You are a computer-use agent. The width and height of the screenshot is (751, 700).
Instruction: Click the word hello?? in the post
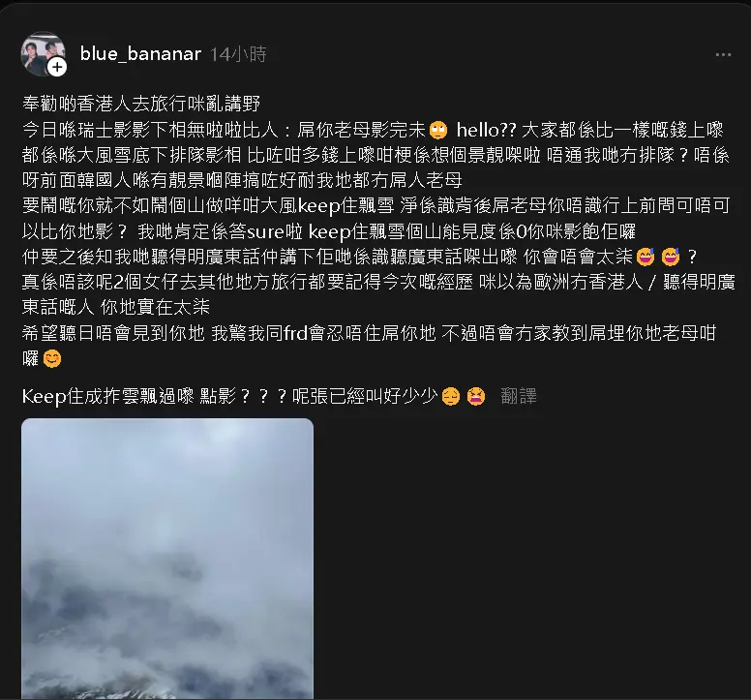[x=486, y=130]
